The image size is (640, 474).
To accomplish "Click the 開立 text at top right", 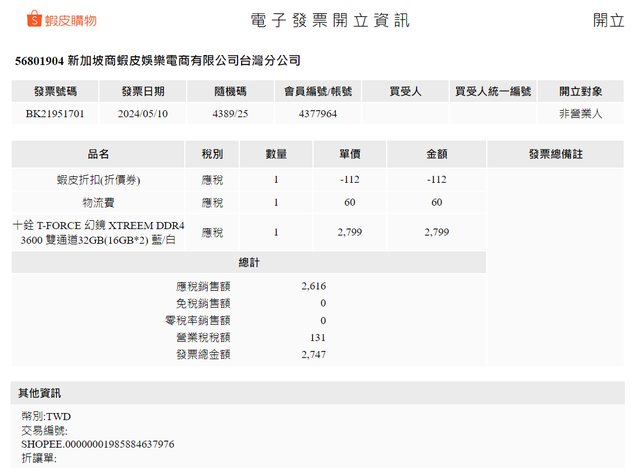I will 607,20.
